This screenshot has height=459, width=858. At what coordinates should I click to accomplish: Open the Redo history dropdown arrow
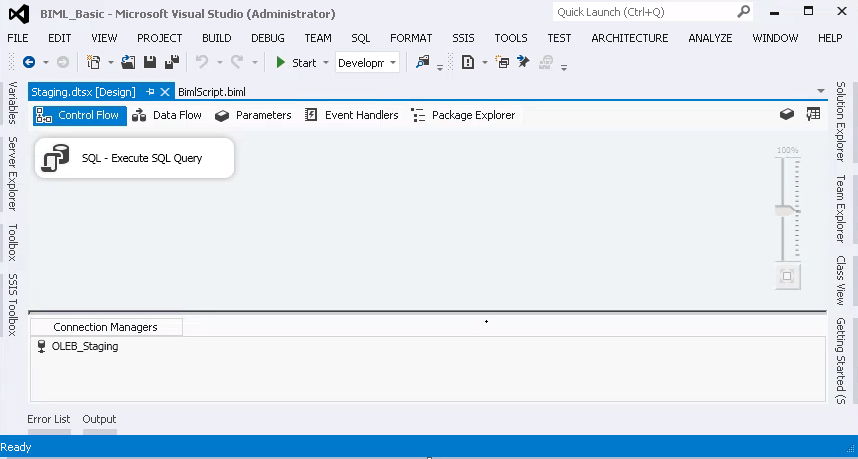coord(254,63)
